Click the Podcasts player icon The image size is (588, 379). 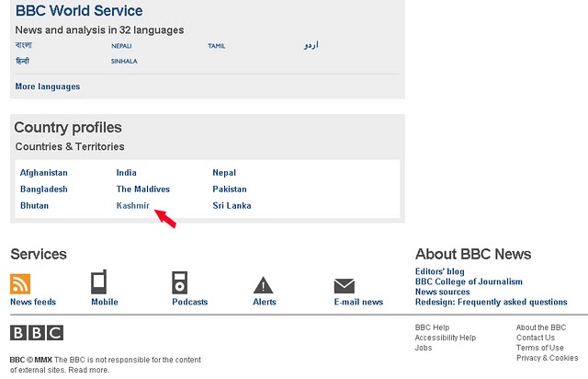[x=180, y=282]
